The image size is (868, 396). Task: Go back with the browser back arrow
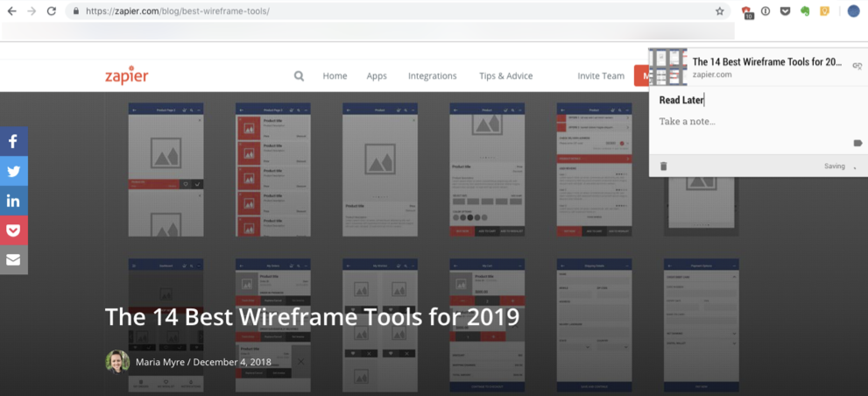tap(12, 11)
